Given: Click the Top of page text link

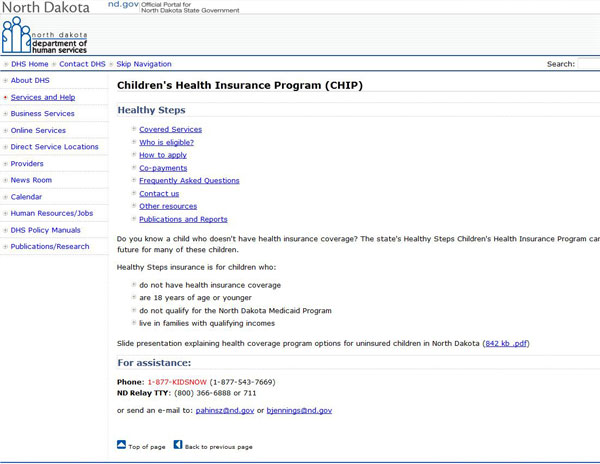Looking at the screenshot, I should click(147, 447).
